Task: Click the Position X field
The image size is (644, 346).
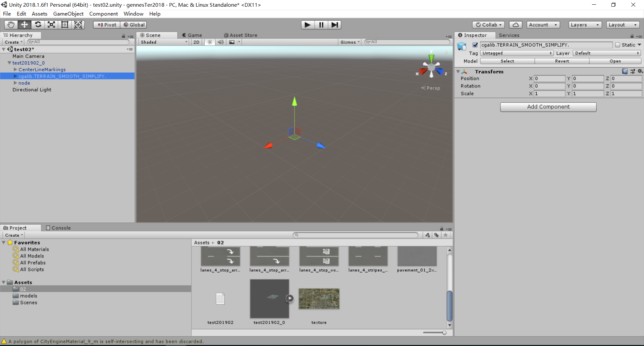Action: [549, 78]
